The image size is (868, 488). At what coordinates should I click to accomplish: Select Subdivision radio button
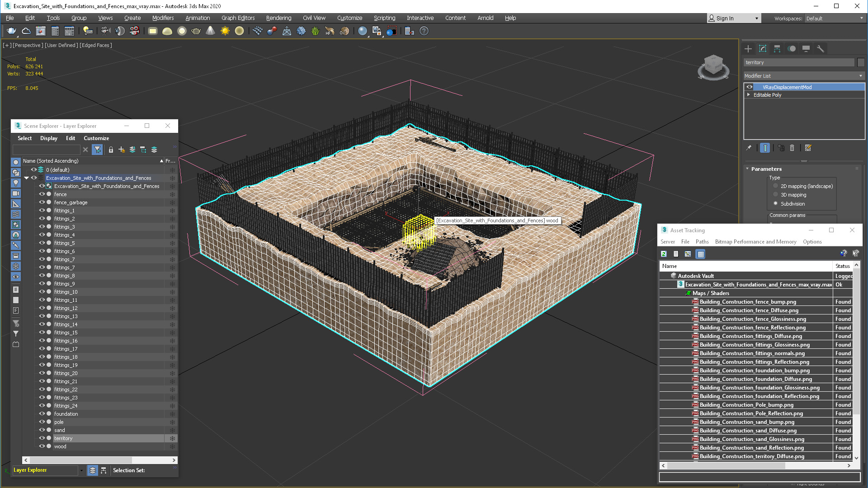tap(776, 204)
